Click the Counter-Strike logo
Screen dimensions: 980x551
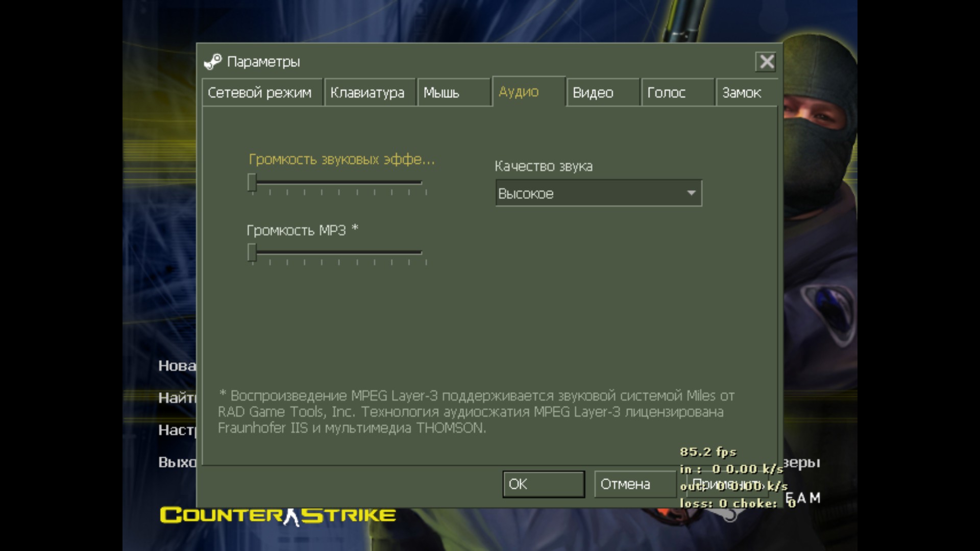(x=278, y=515)
